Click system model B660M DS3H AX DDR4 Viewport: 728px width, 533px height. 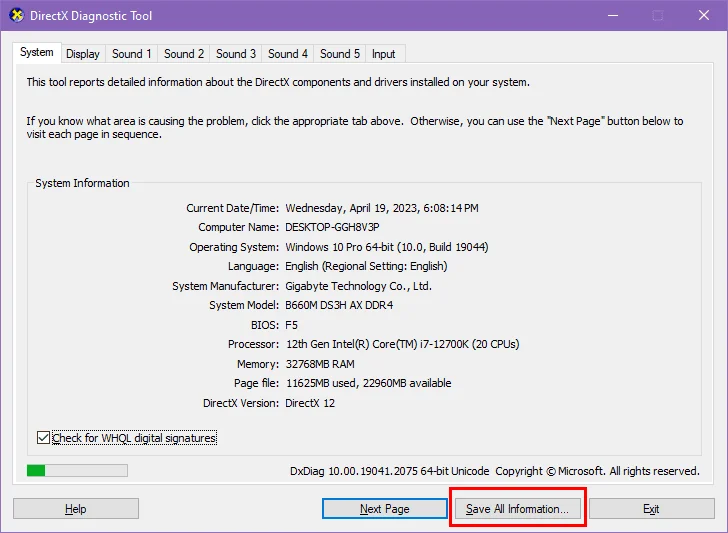click(339, 305)
